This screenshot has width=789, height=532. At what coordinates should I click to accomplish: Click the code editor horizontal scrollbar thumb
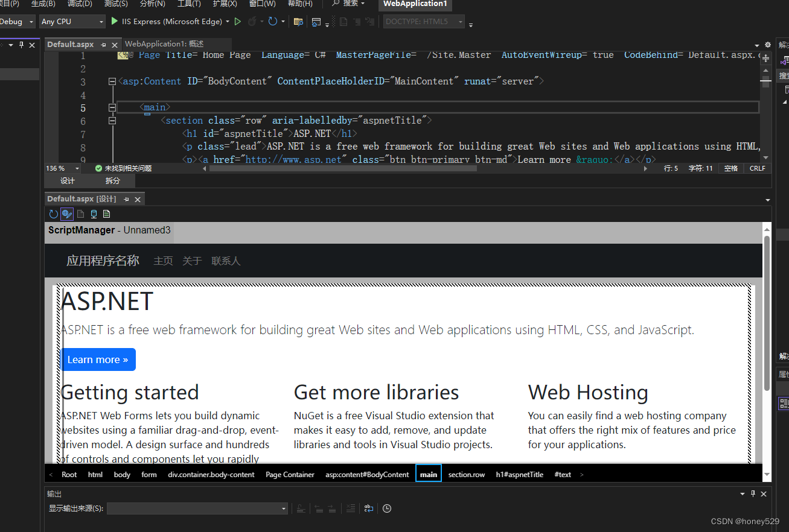(x=343, y=168)
